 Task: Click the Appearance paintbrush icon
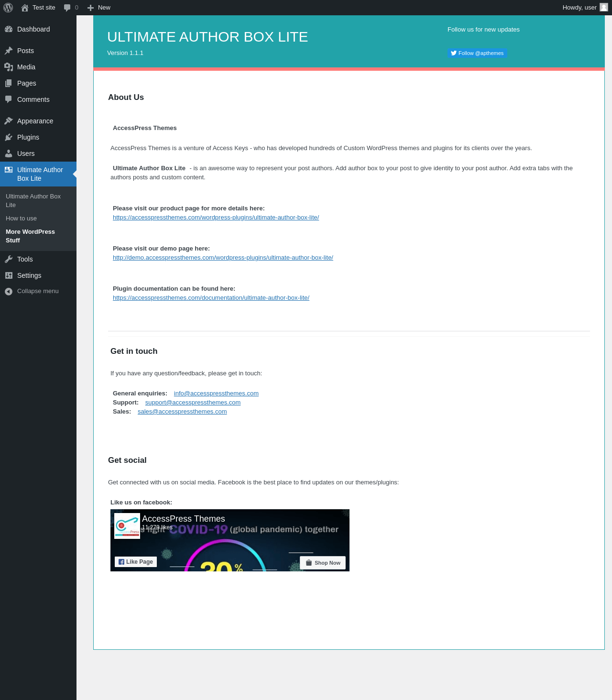(x=9, y=121)
